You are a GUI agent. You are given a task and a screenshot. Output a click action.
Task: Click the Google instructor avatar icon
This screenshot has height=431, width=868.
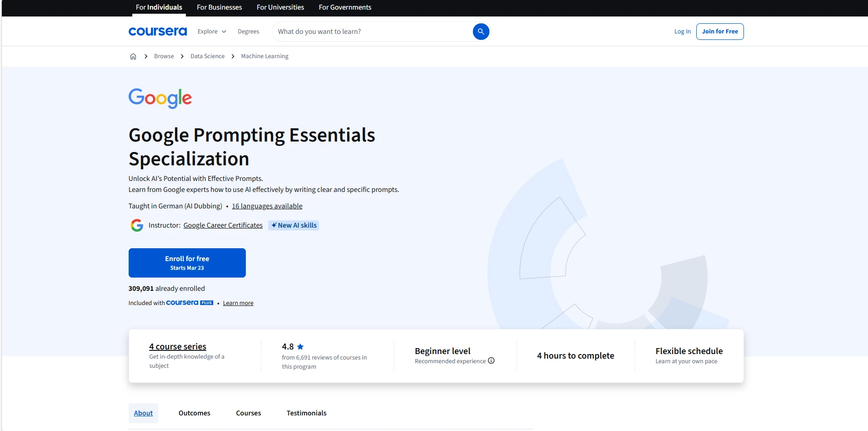tap(137, 225)
